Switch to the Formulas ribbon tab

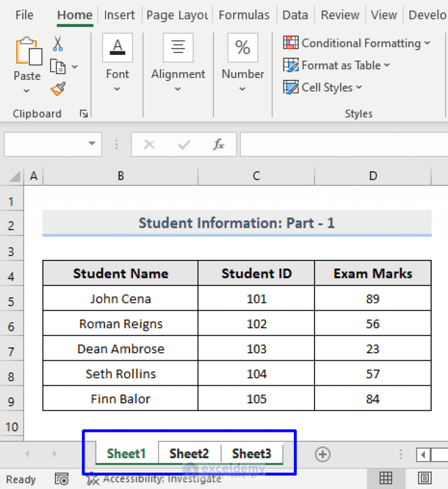pos(244,15)
